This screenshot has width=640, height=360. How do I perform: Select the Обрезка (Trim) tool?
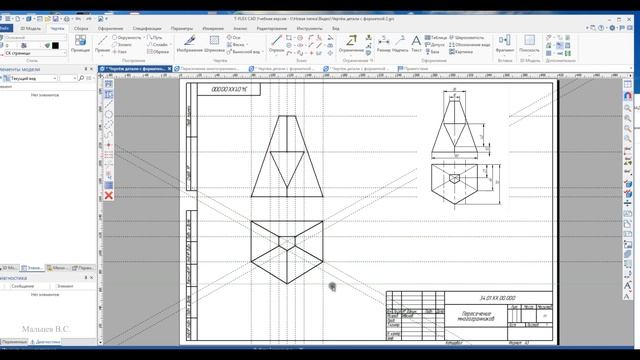point(158,52)
